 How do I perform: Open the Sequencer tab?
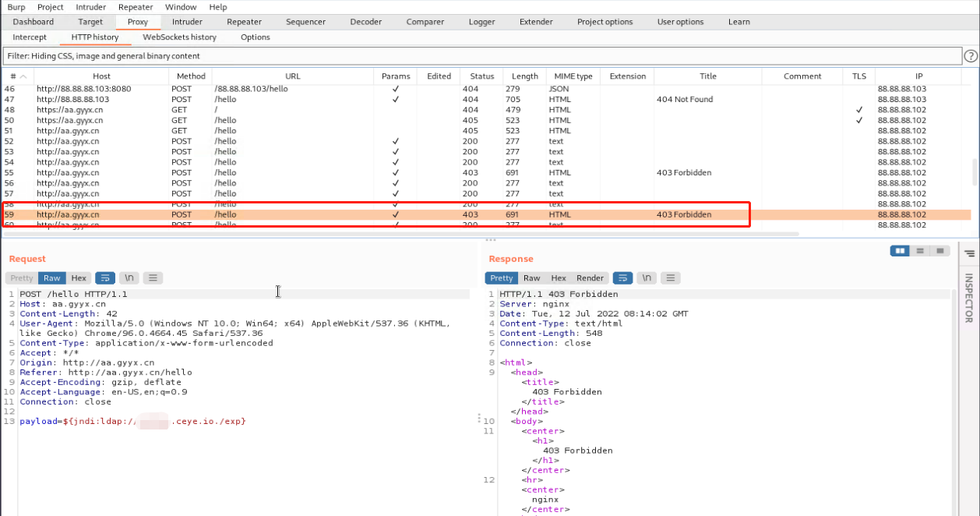coord(305,22)
